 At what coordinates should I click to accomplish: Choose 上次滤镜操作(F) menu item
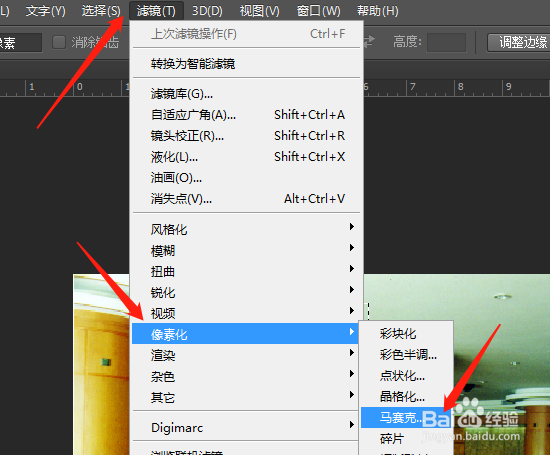coord(246,34)
